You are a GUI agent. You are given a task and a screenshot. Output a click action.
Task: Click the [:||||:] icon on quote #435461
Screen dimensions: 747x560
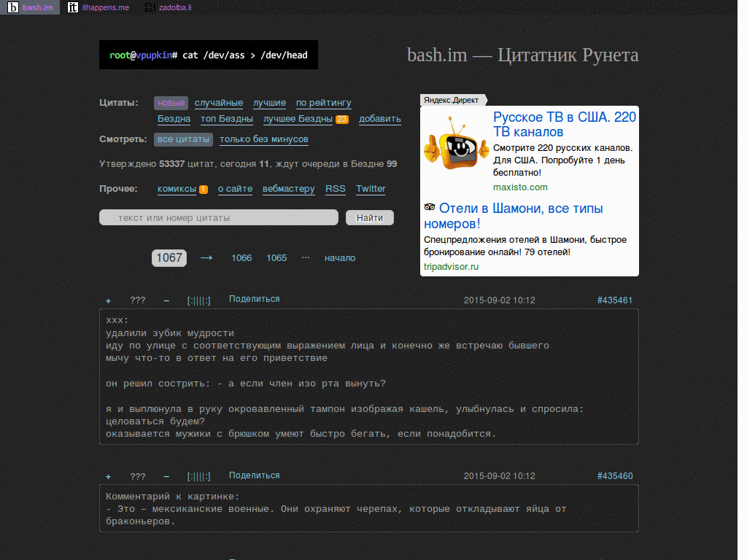click(x=198, y=300)
